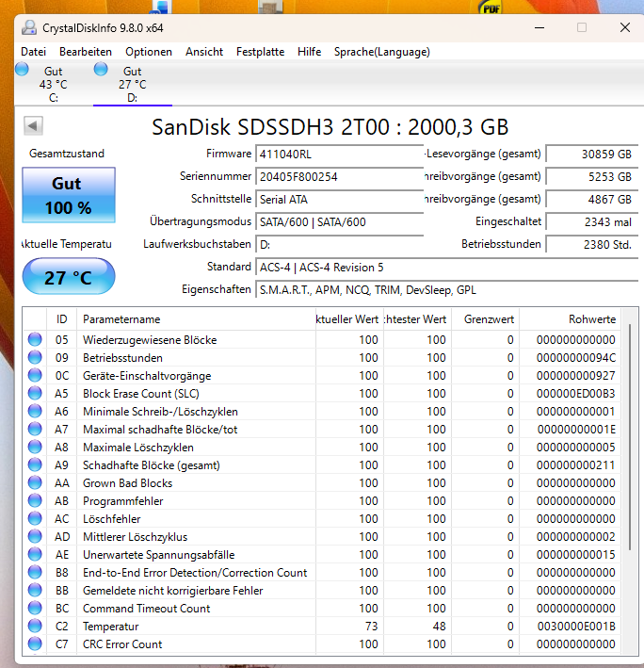Click raw value 000000ED00B3

coord(576,393)
